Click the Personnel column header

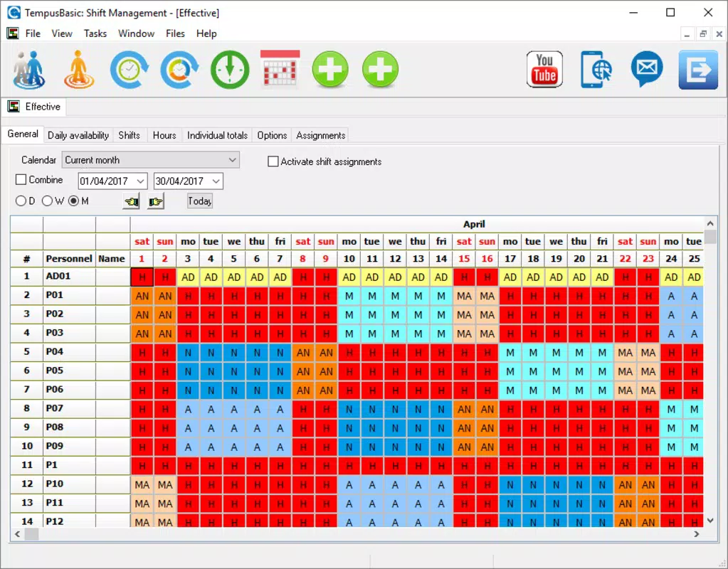pyautogui.click(x=69, y=258)
